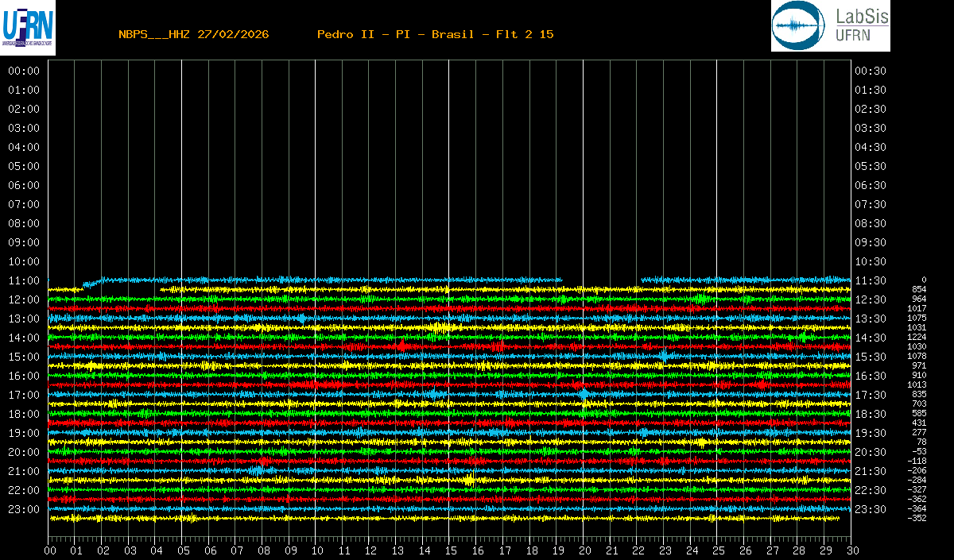954x560 pixels.
Task: Click minute 15 label on bottom axis
Action: pyautogui.click(x=451, y=550)
